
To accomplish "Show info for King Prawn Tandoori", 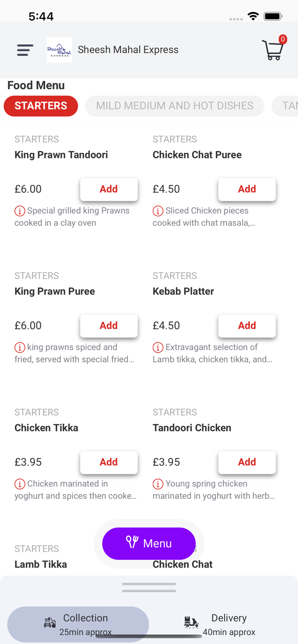I will point(20,211).
